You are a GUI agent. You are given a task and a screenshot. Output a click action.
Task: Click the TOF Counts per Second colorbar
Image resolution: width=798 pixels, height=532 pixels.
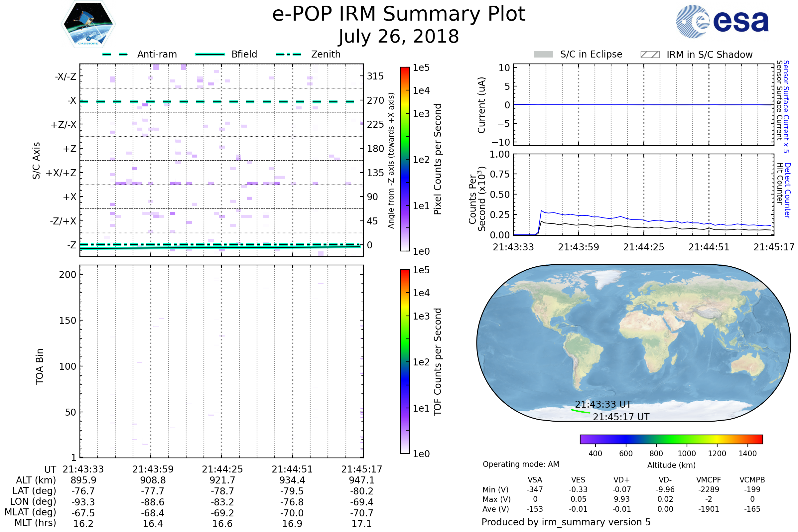tap(405, 361)
